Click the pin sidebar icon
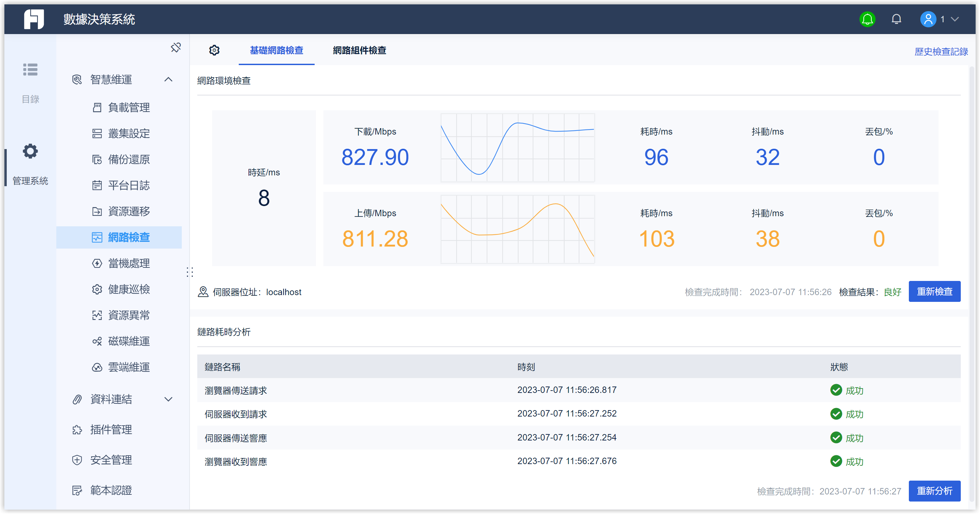Viewport: 980px width, 514px height. click(176, 48)
